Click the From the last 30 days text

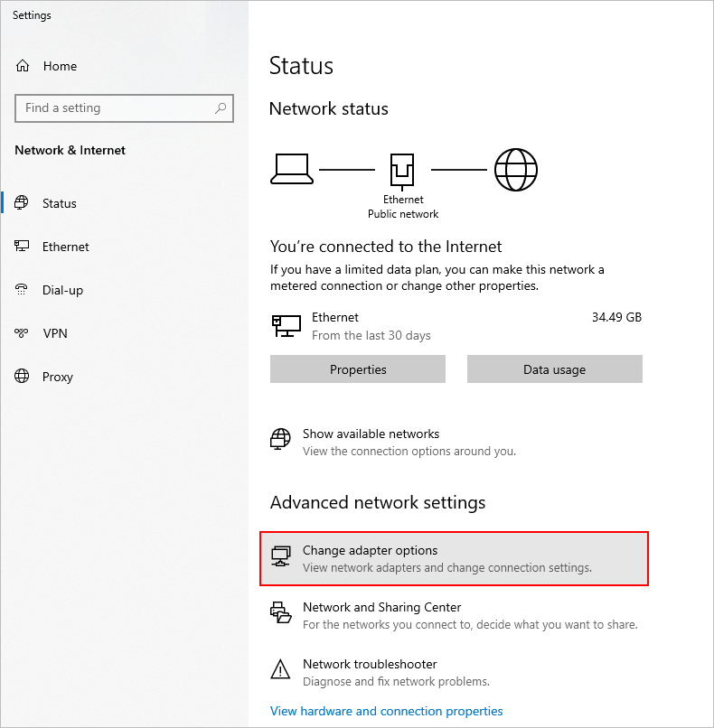[x=371, y=335]
